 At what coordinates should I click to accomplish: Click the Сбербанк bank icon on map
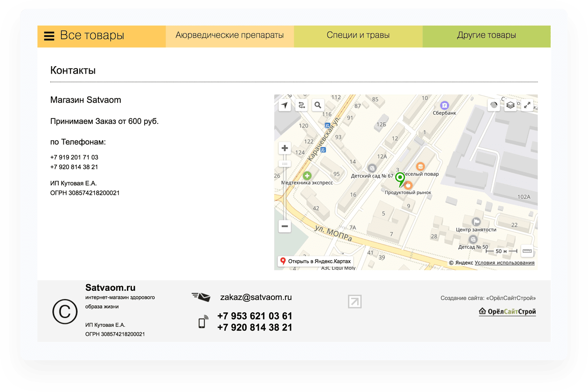[444, 106]
